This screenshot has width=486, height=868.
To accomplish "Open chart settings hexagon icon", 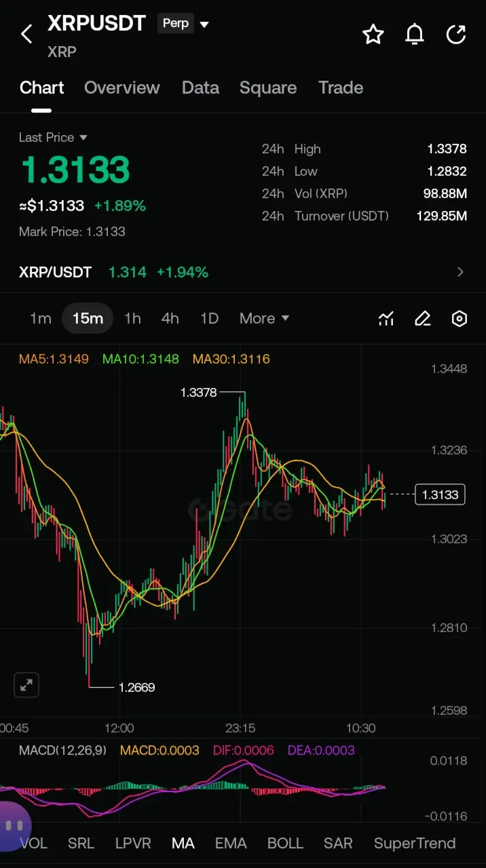I will click(460, 319).
